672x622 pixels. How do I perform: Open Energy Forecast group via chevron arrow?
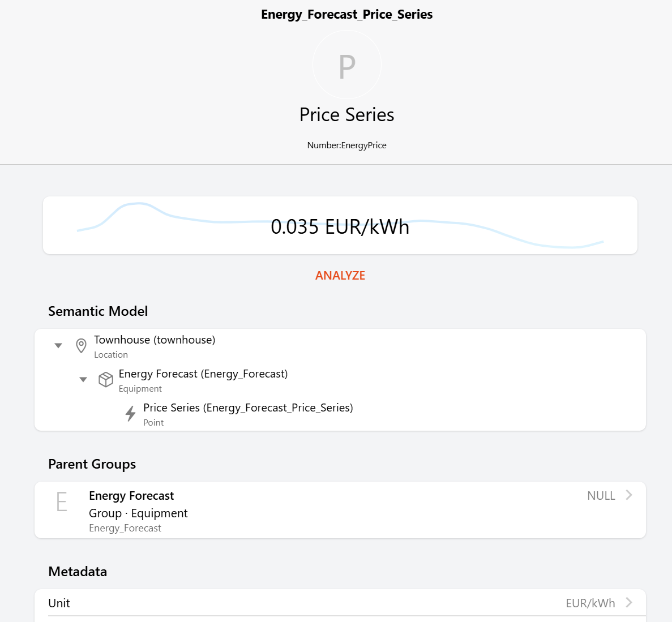[629, 495]
